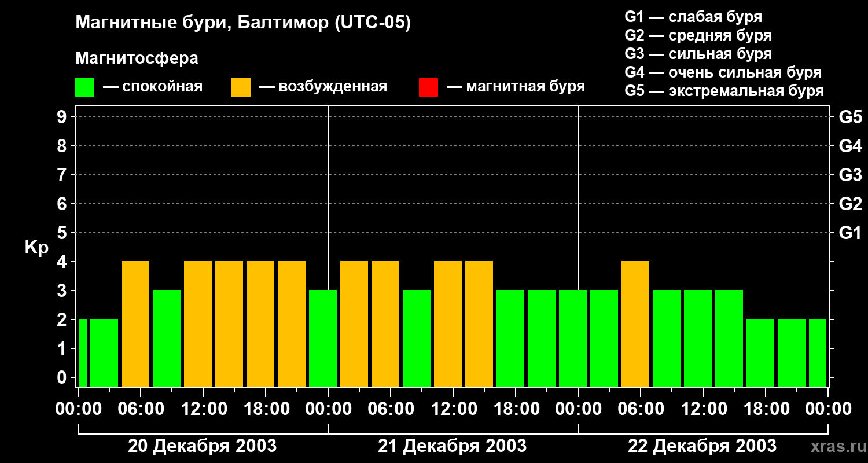Select the '22 Декабря 2003' date label
The height and width of the screenshot is (463, 868).
(x=702, y=446)
